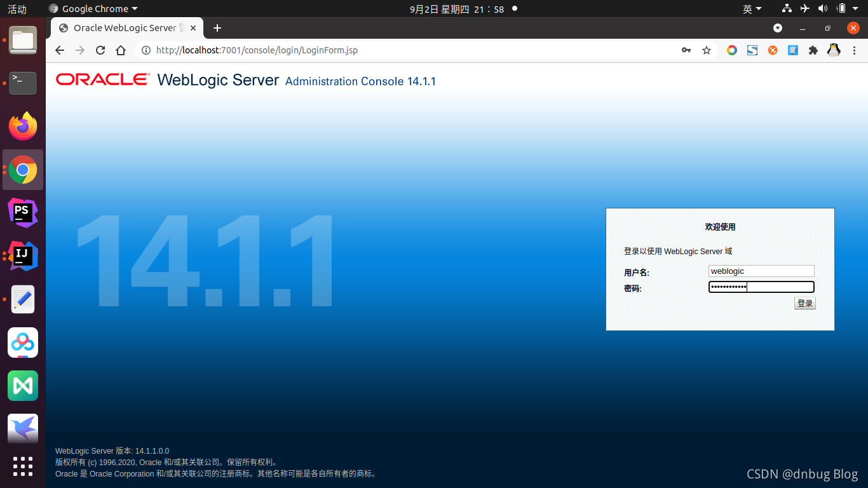Show all applications grid

click(23, 466)
